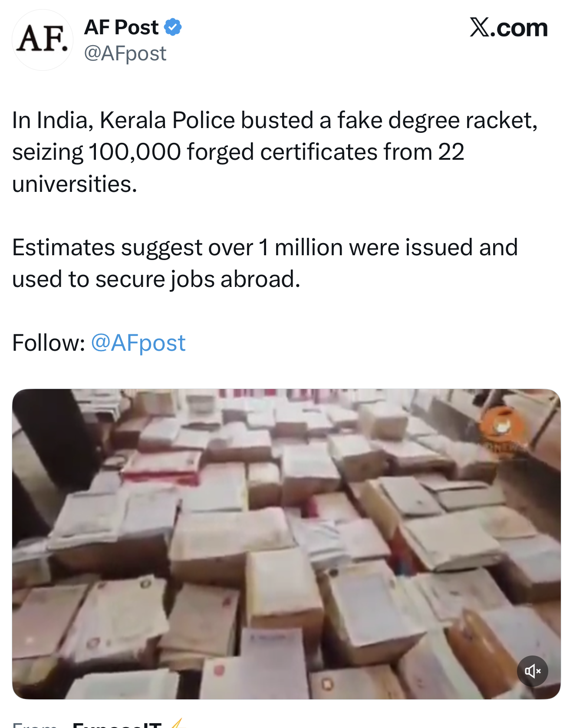573x728 pixels.
Task: Open the video source account link
Action: pos(117,724)
